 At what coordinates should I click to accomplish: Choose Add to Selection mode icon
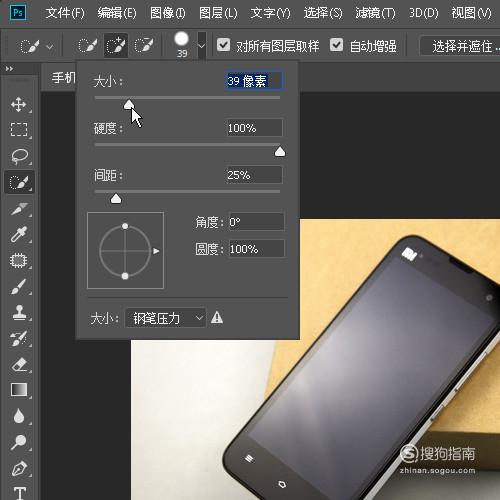(116, 46)
